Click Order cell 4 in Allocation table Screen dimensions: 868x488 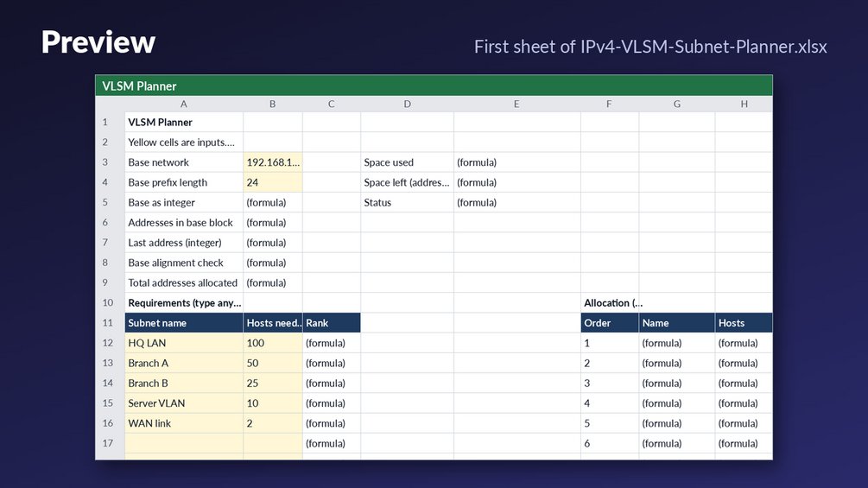tap(610, 403)
